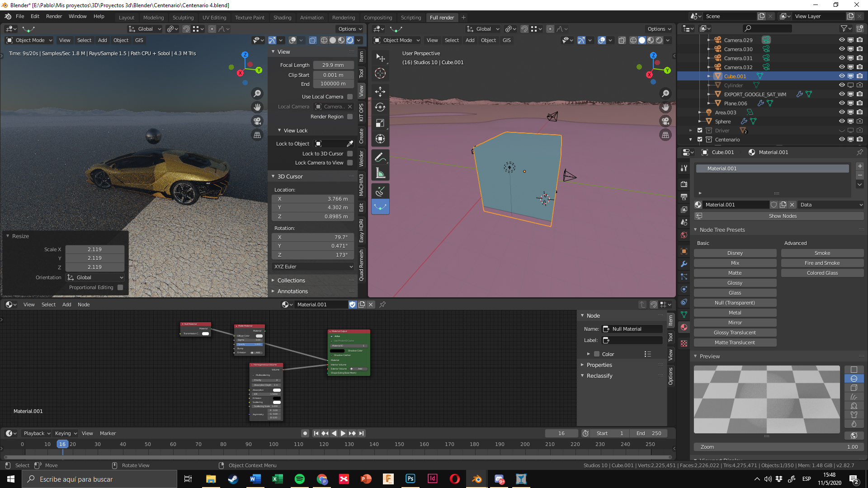
Task: Switch to the Shading workspace tab
Action: click(x=282, y=18)
